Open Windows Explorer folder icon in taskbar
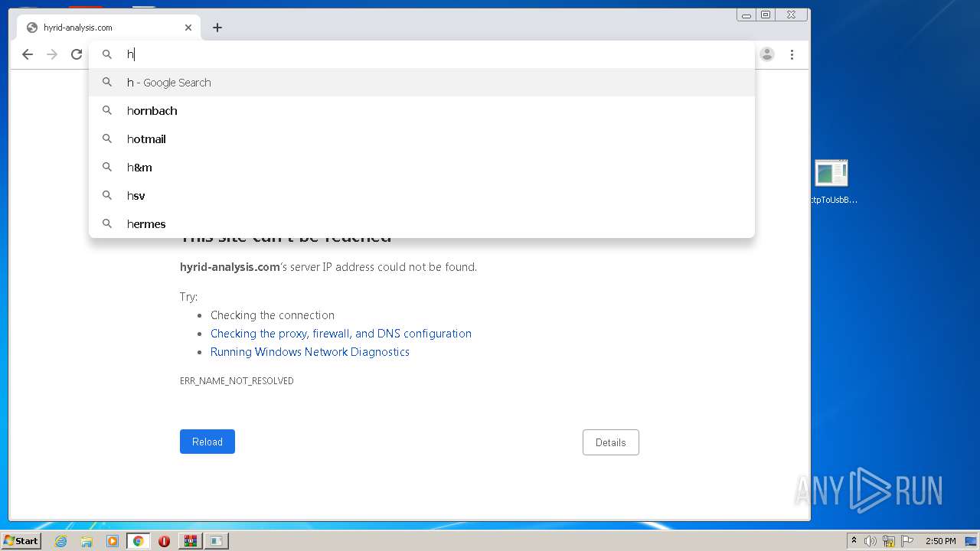The image size is (980, 551). (87, 541)
